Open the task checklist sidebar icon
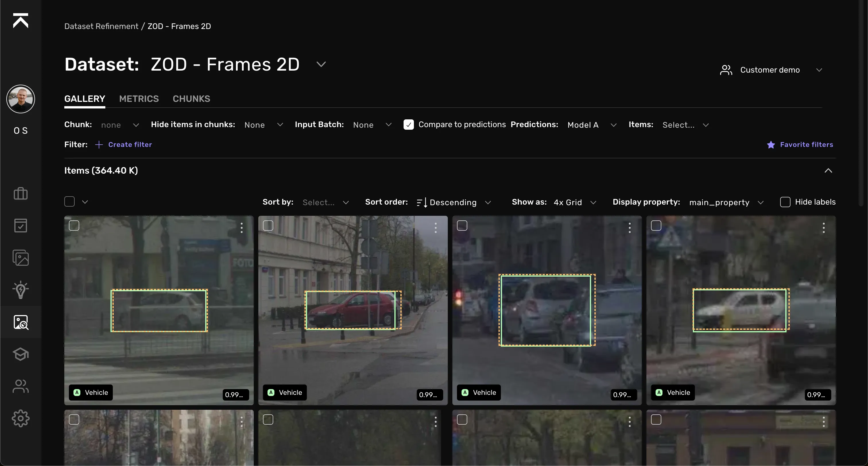 [x=21, y=226]
